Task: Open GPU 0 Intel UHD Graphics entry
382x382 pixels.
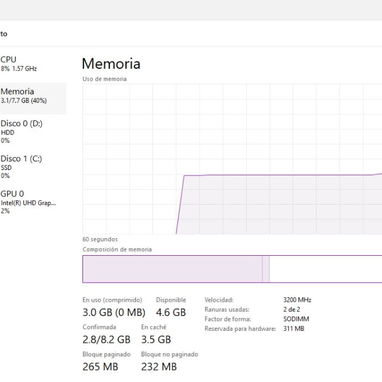Action: coord(32,202)
